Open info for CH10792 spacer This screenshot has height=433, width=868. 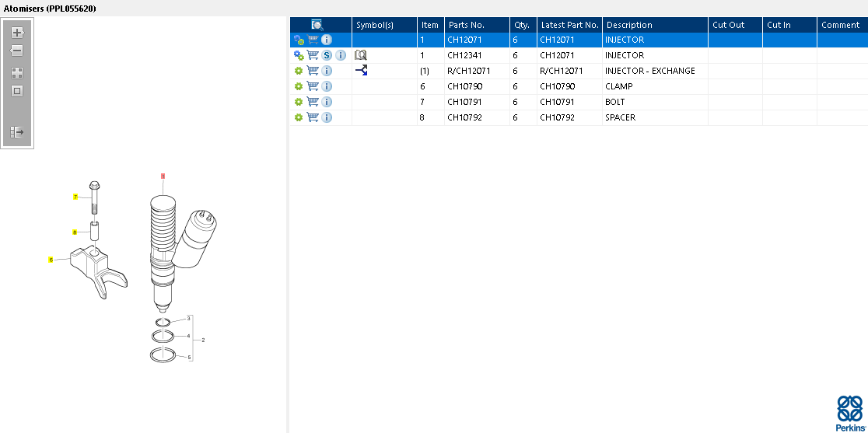(x=327, y=117)
